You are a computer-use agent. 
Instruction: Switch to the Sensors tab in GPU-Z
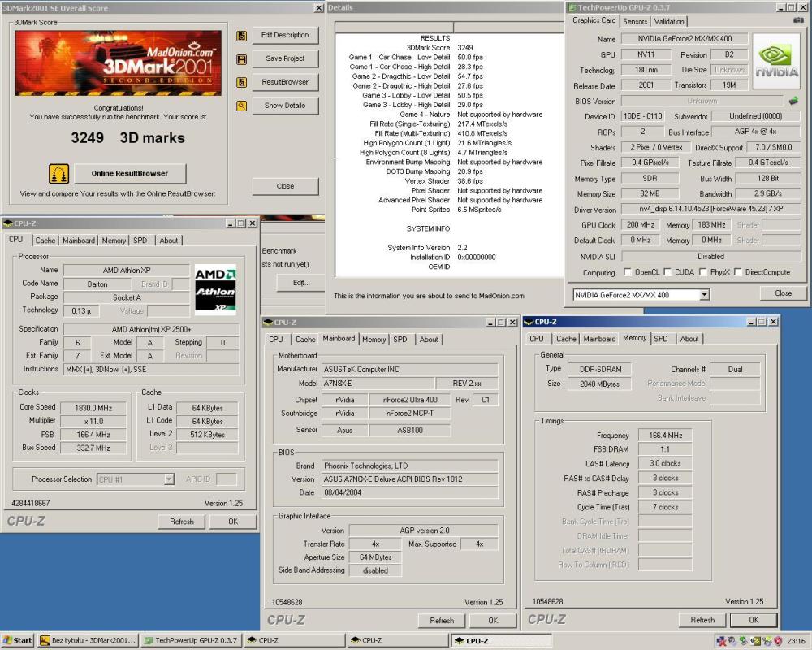pos(634,22)
